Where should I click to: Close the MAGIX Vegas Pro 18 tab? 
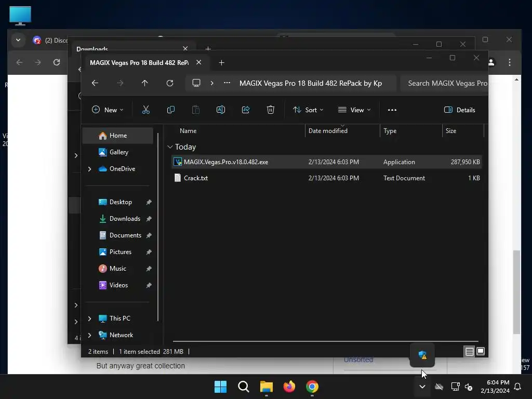point(199,62)
